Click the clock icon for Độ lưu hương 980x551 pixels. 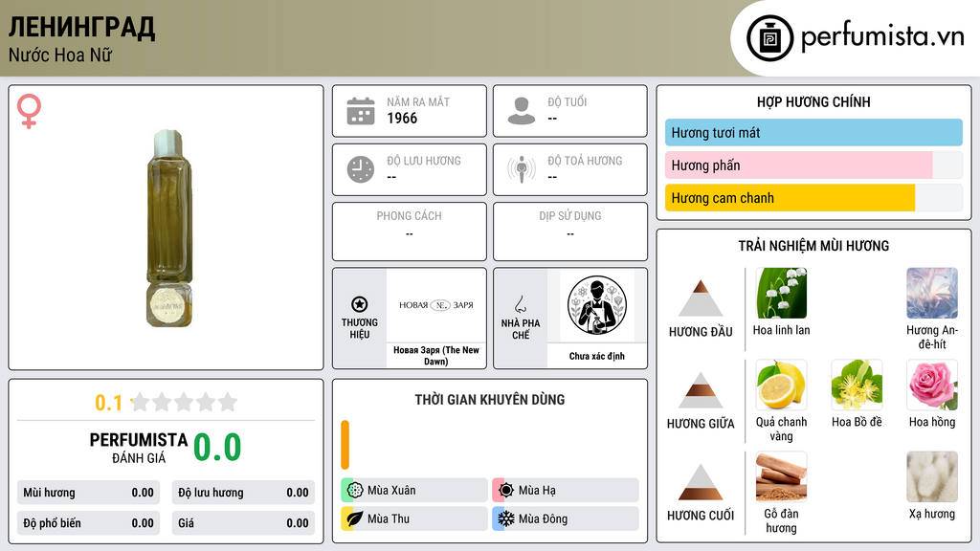[x=361, y=169]
